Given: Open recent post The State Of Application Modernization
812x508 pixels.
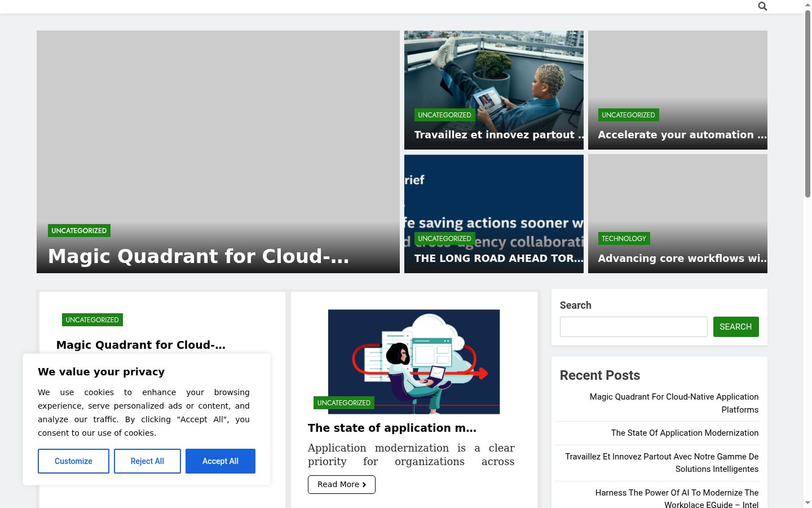Looking at the screenshot, I should point(685,433).
